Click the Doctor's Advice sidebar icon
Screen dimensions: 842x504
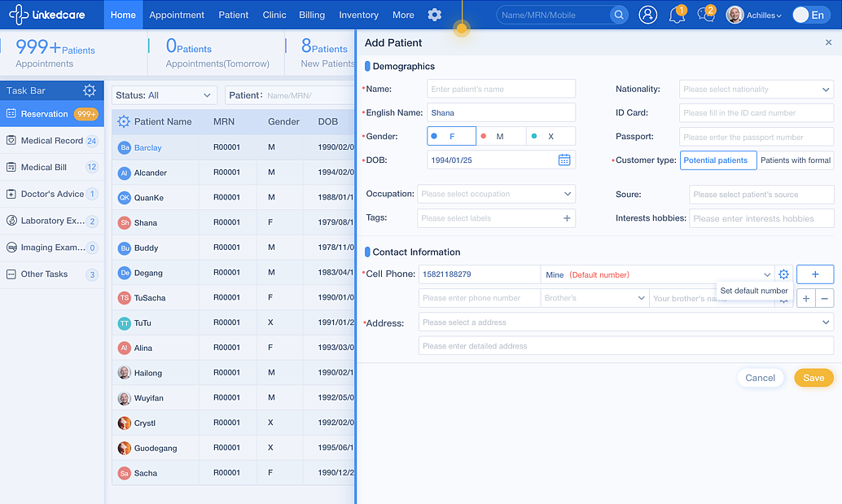11,194
